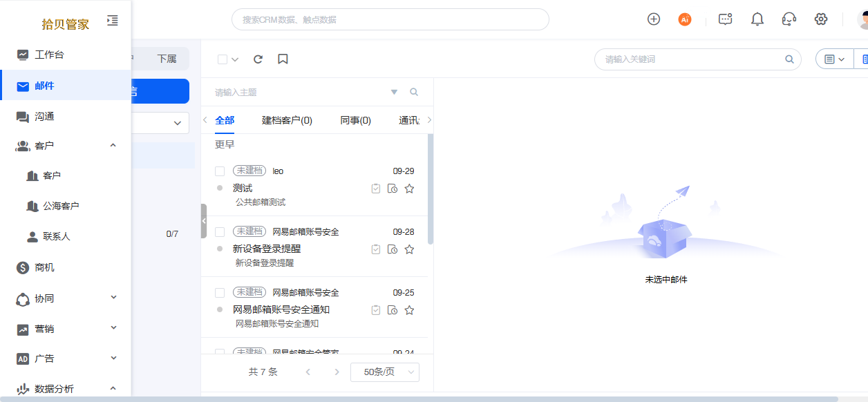Check the leo 测试 email checkbox

pyautogui.click(x=220, y=171)
